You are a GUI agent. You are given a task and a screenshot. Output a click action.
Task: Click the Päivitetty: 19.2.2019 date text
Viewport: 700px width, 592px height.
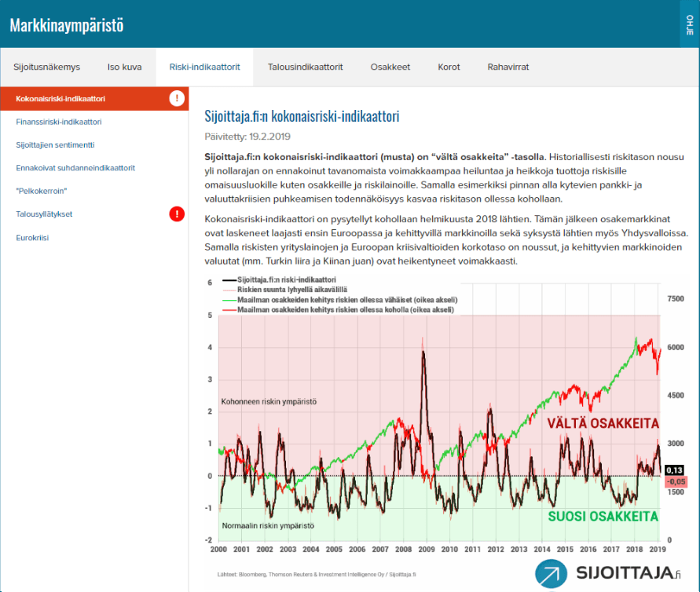(247, 137)
